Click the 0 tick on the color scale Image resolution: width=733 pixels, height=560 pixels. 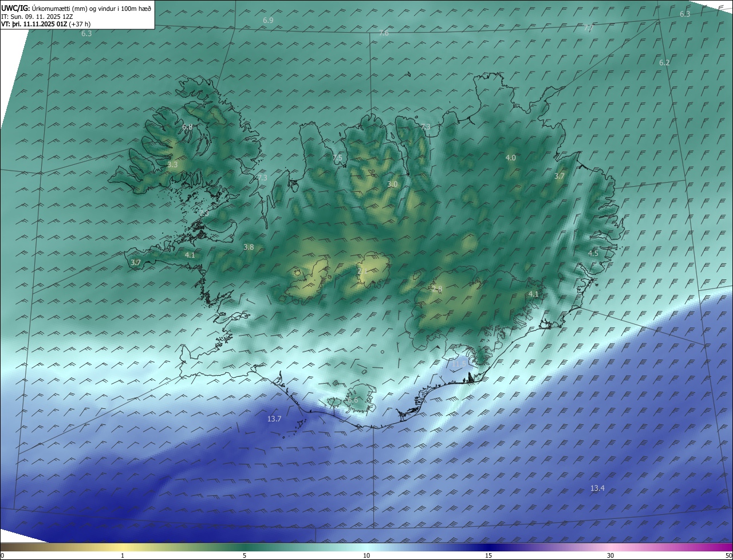coord(2,555)
